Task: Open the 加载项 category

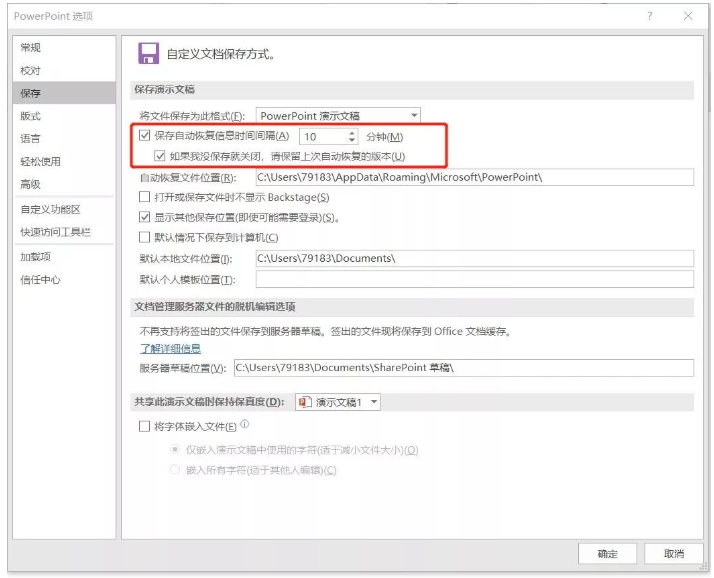Action: pos(64,257)
